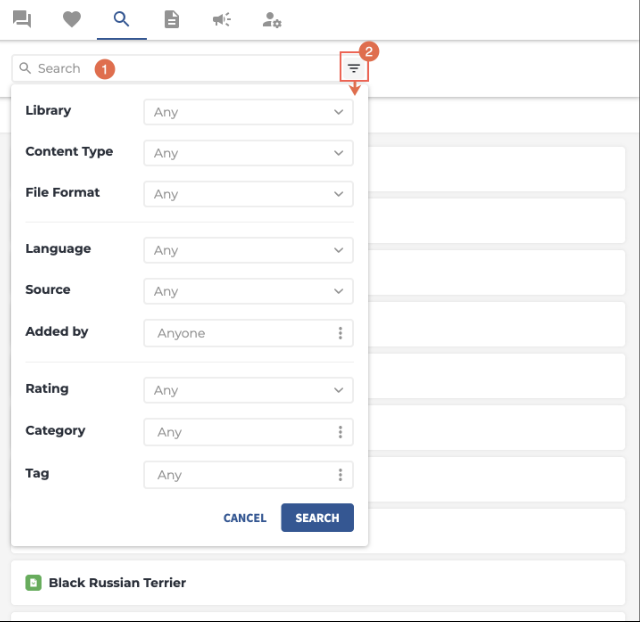Open the Category three-dot menu
Screen dimensions: 640x622
[x=340, y=432]
